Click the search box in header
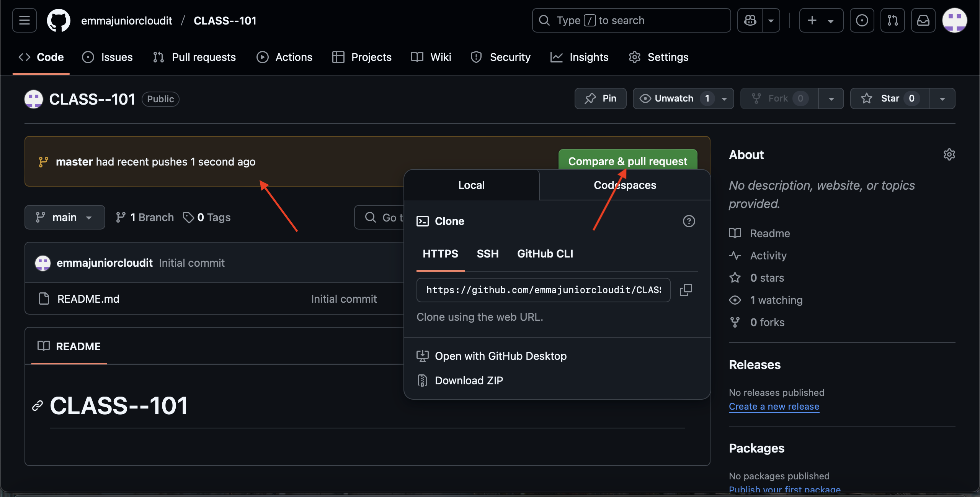This screenshot has height=497, width=980. pyautogui.click(x=631, y=20)
